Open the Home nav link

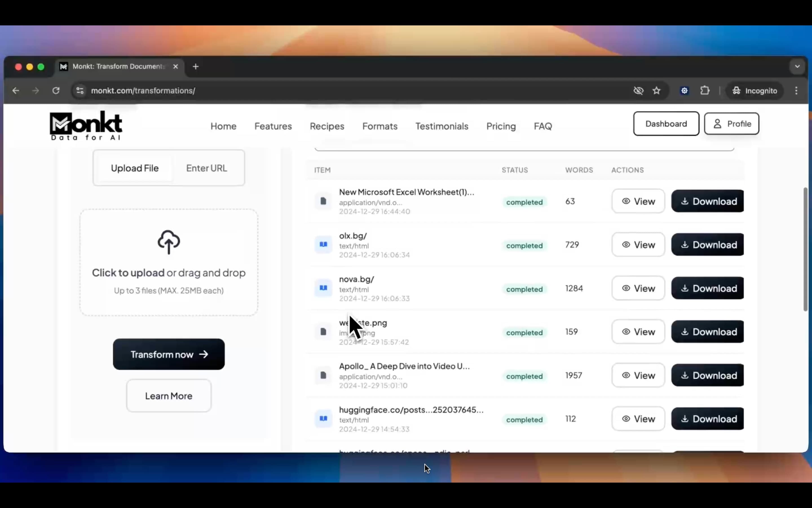click(x=224, y=126)
